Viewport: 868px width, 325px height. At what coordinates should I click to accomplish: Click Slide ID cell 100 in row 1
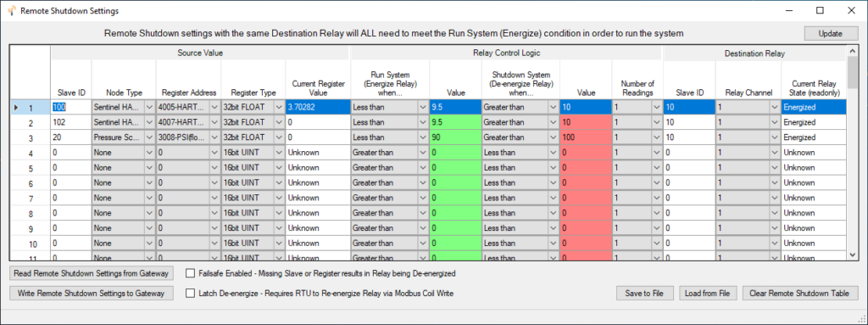click(70, 107)
